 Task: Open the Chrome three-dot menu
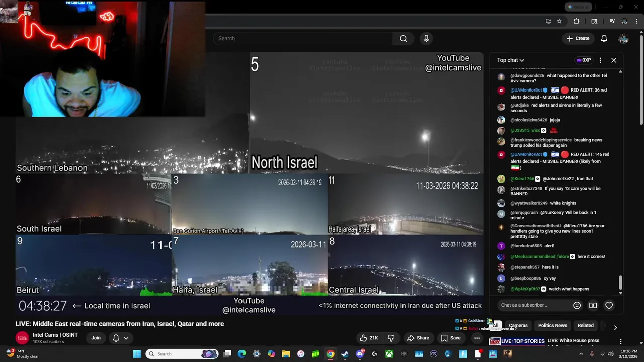click(637, 21)
